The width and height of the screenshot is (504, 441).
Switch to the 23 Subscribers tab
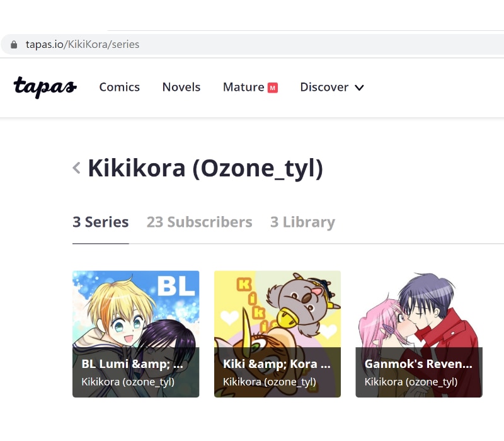pyautogui.click(x=199, y=222)
